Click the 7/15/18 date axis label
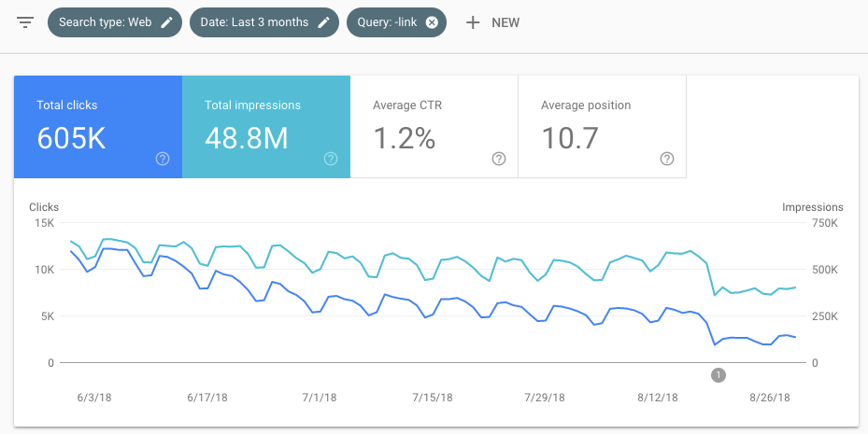This screenshot has width=868, height=434. pyautogui.click(x=432, y=398)
